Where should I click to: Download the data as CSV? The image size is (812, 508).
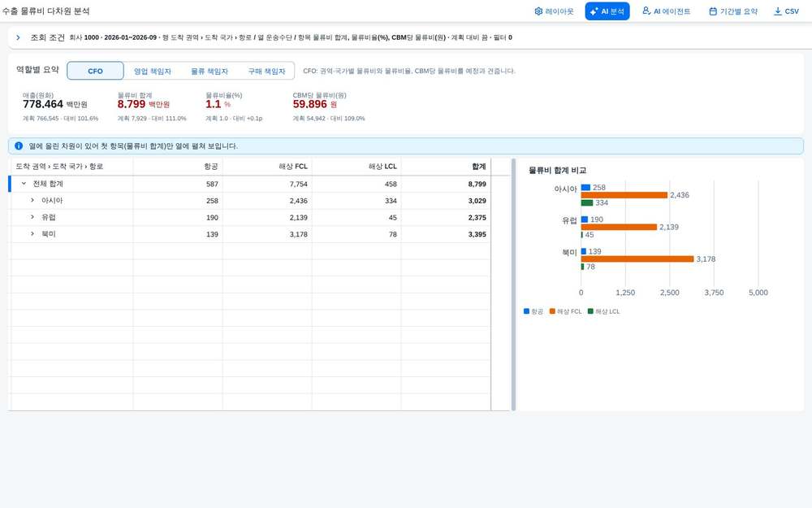(786, 11)
